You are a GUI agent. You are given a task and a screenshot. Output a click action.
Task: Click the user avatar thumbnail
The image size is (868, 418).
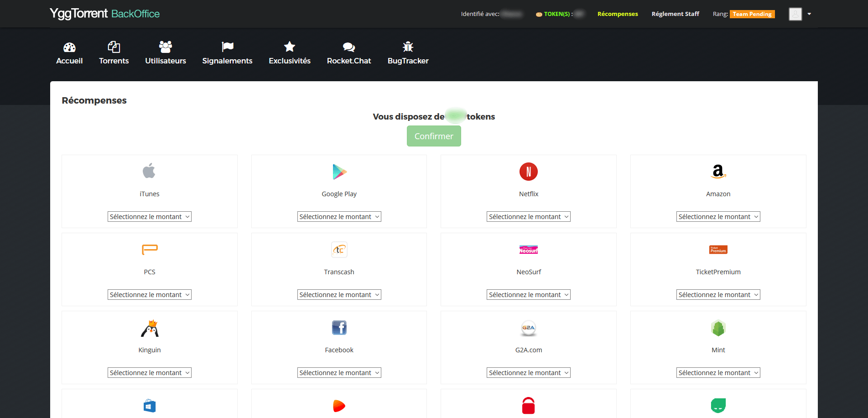pyautogui.click(x=795, y=14)
